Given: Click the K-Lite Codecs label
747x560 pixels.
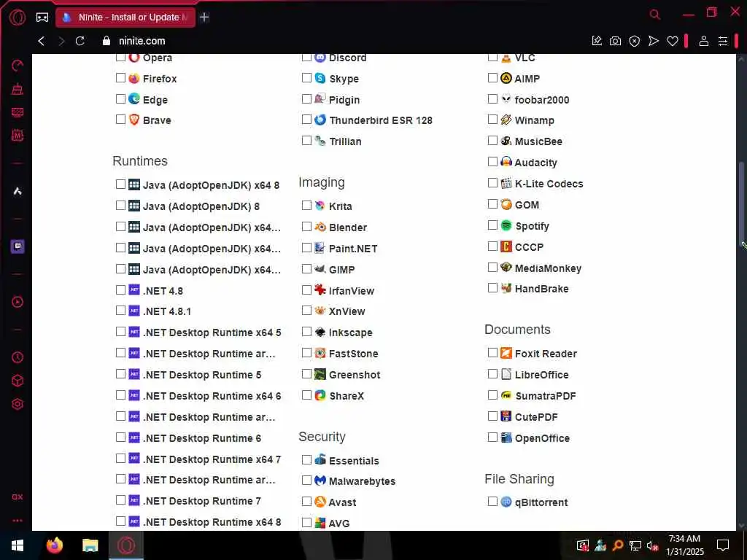Looking at the screenshot, I should pyautogui.click(x=549, y=184).
